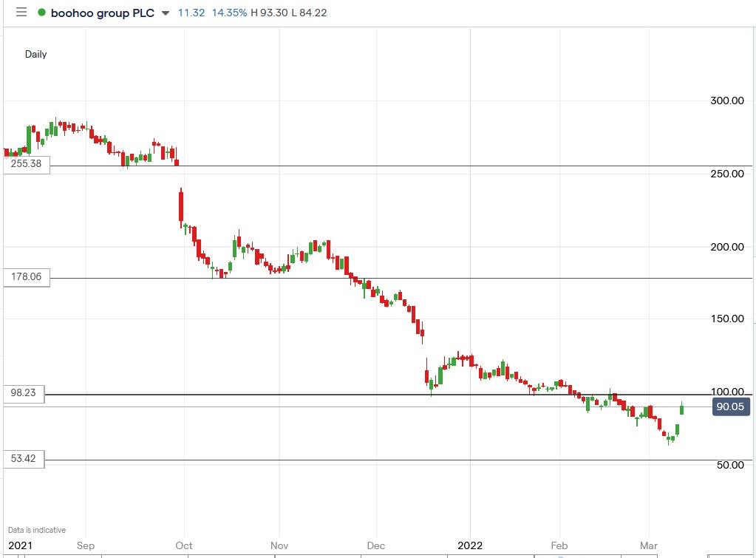Viewport: 756px width, 558px height.
Task: Click the Mar label on time axis
Action: (647, 545)
